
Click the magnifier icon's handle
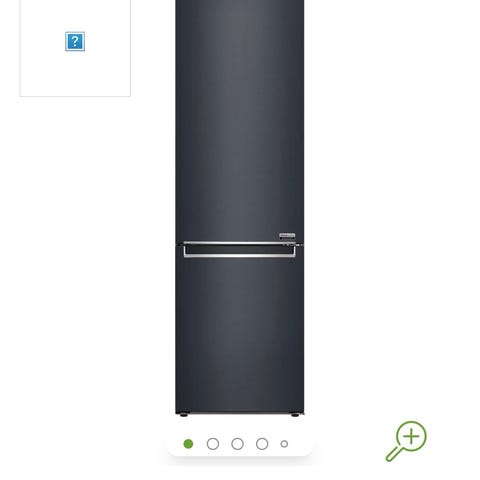(x=393, y=454)
